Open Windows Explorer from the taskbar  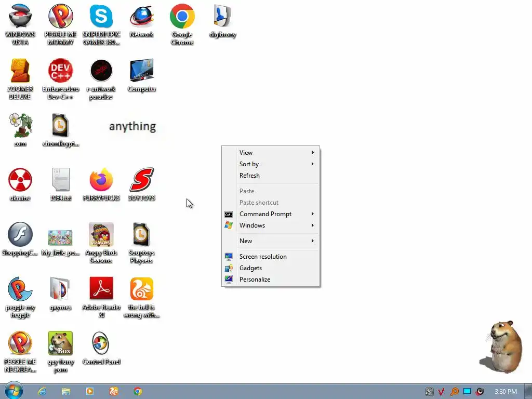point(66,392)
